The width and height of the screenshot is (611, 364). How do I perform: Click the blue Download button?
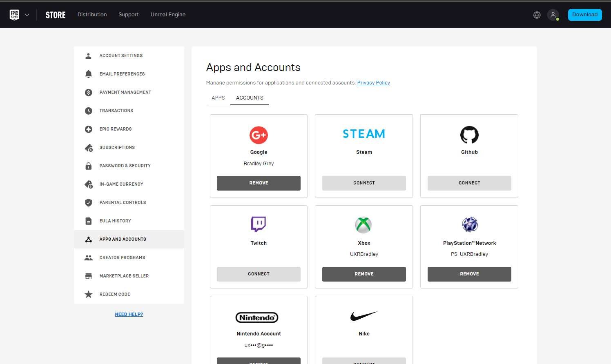(585, 15)
